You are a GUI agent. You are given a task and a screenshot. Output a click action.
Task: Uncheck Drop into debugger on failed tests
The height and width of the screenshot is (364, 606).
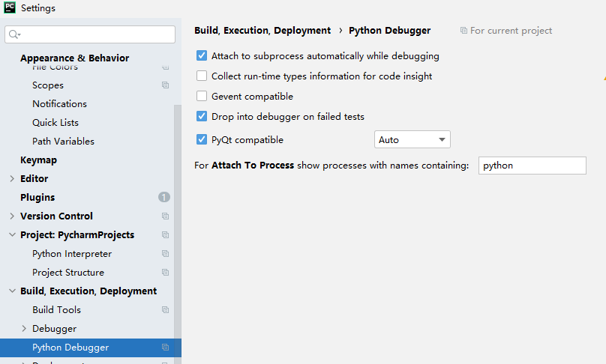pos(202,117)
